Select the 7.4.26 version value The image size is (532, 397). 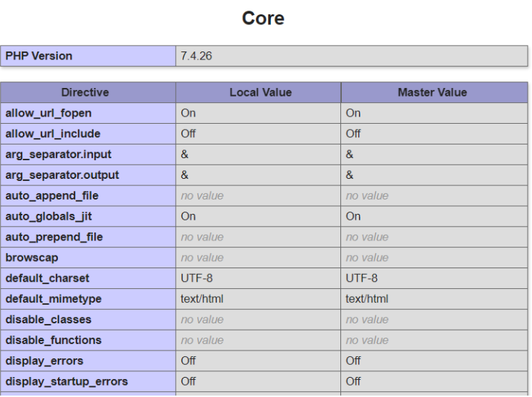coord(196,56)
